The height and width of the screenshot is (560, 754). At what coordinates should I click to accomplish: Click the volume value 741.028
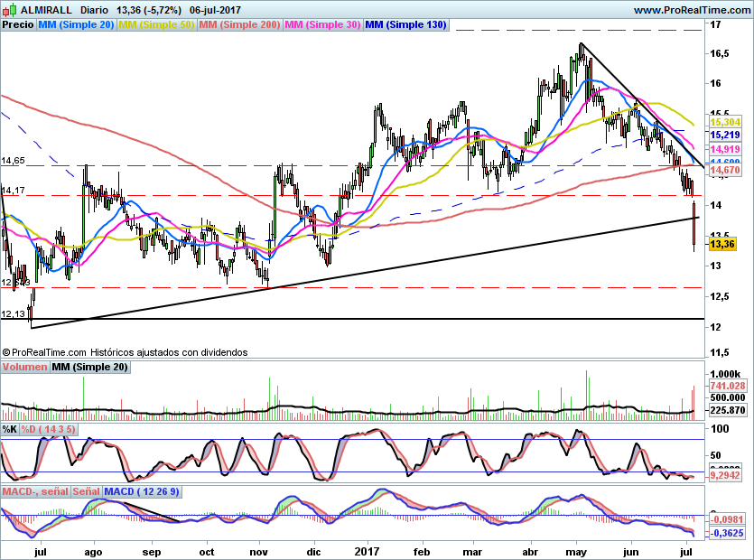pyautogui.click(x=728, y=386)
